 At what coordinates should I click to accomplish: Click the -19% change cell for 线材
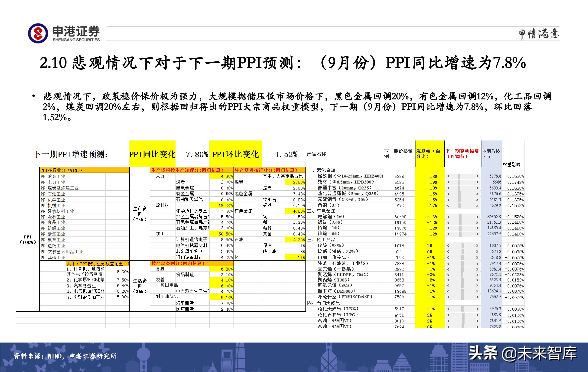click(x=432, y=182)
